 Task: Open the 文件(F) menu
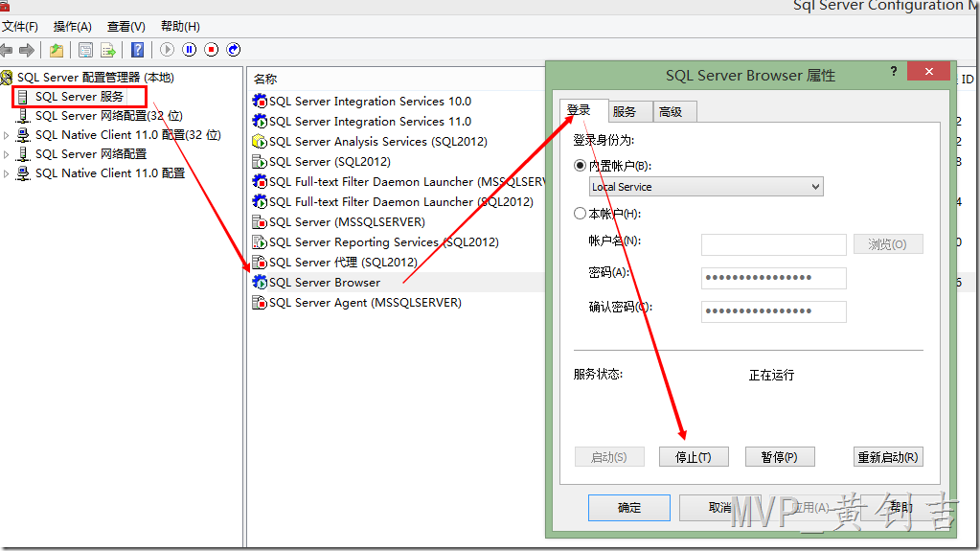pos(19,27)
